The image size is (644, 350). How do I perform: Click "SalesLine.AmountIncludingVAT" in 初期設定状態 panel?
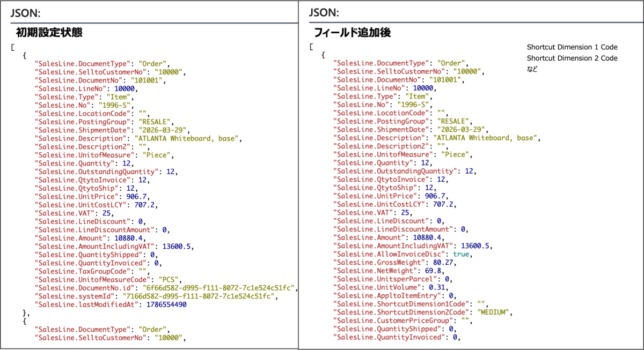94,246
